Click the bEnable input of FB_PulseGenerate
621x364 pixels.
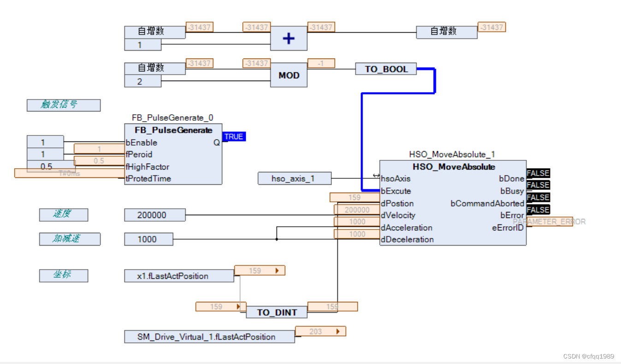click(x=141, y=142)
